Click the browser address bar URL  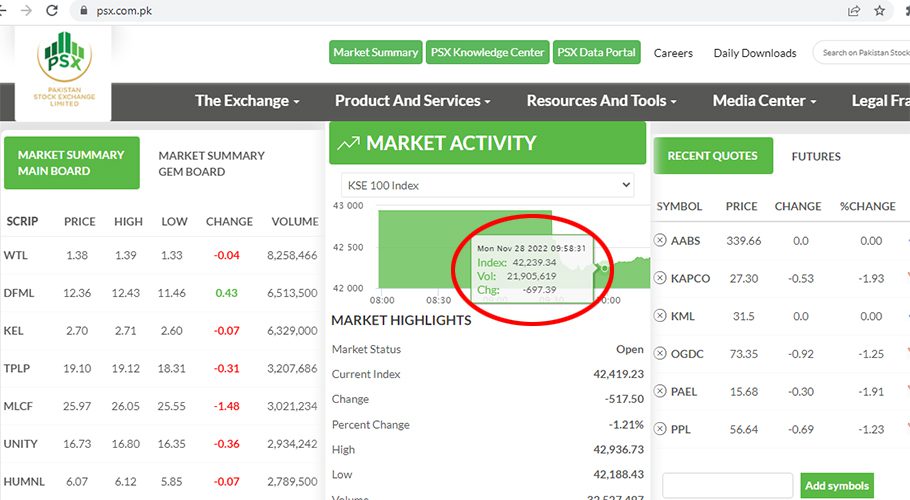click(124, 10)
